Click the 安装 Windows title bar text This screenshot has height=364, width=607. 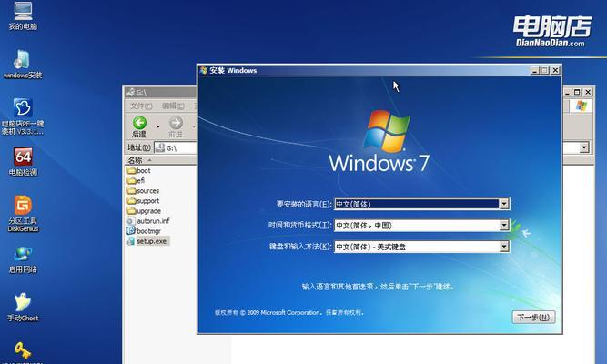[233, 70]
